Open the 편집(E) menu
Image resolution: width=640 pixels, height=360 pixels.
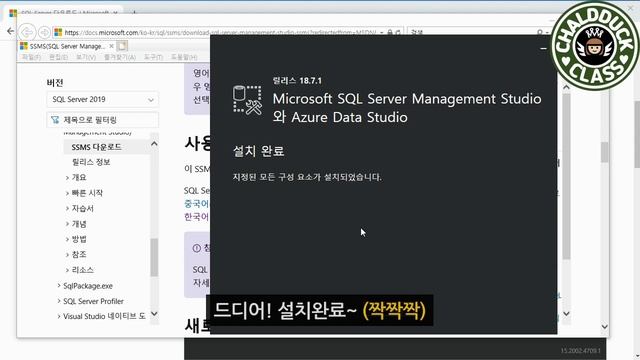[58, 57]
